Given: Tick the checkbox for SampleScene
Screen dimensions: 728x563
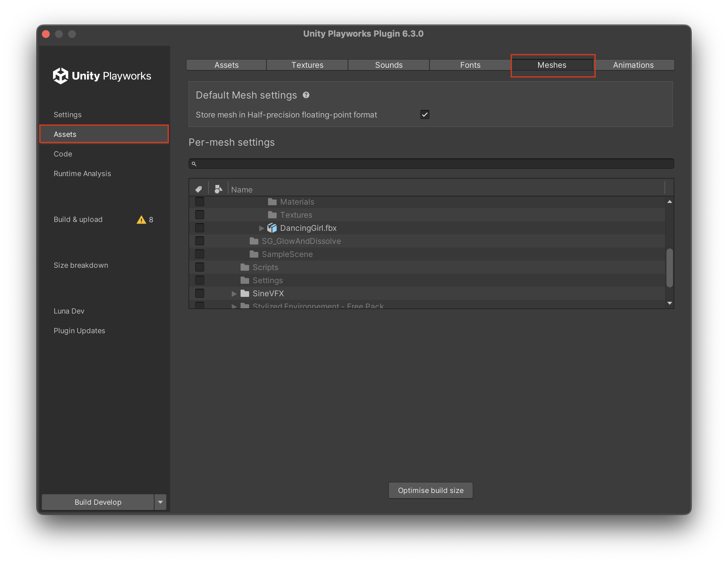Looking at the screenshot, I should (x=200, y=254).
